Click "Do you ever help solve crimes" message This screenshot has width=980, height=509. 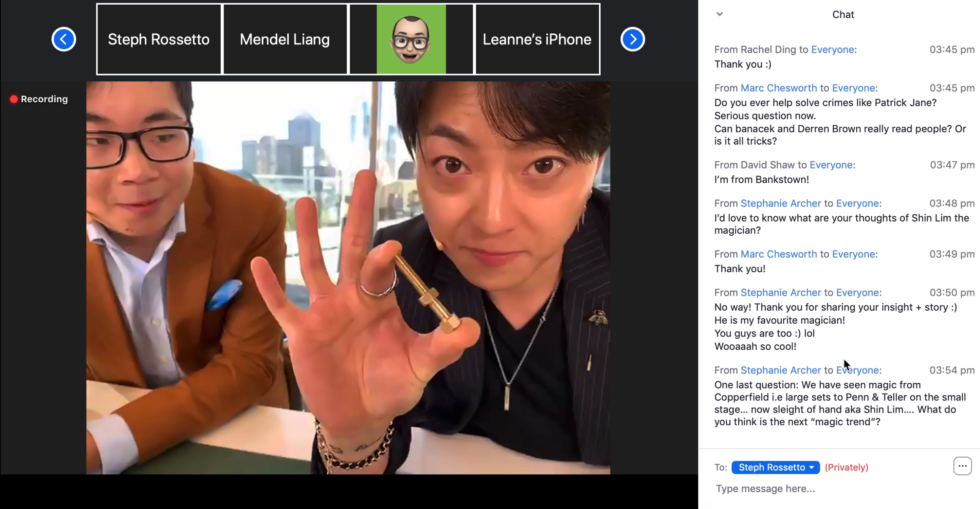(x=825, y=103)
